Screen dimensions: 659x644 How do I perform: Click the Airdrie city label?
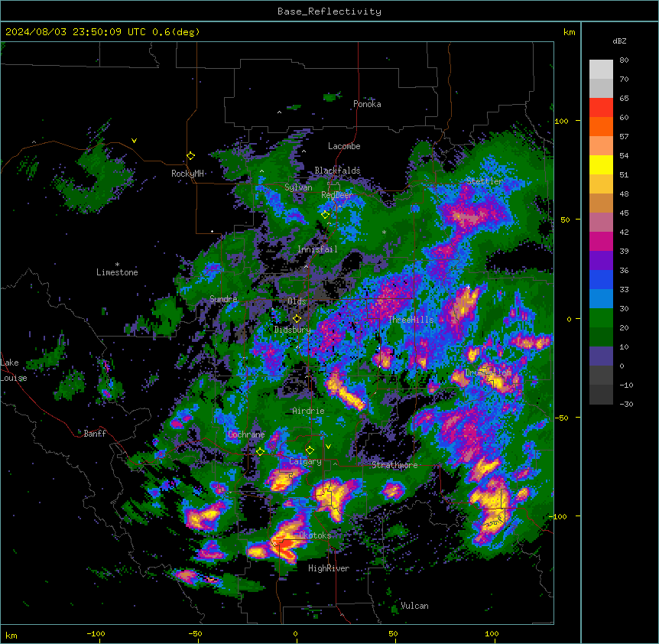tap(308, 411)
